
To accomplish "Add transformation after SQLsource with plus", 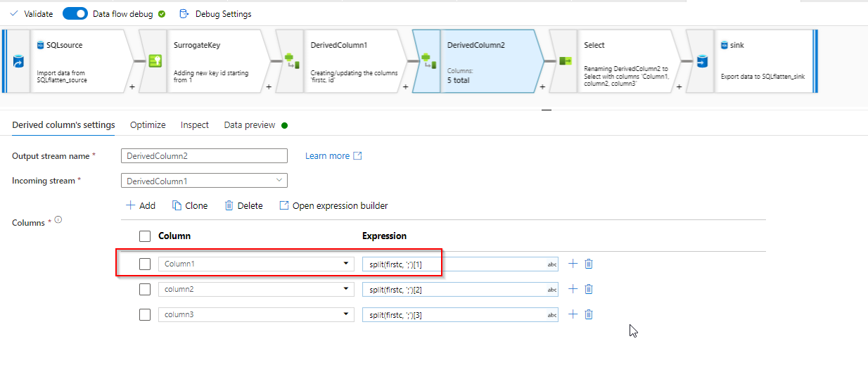I will pyautogui.click(x=132, y=88).
